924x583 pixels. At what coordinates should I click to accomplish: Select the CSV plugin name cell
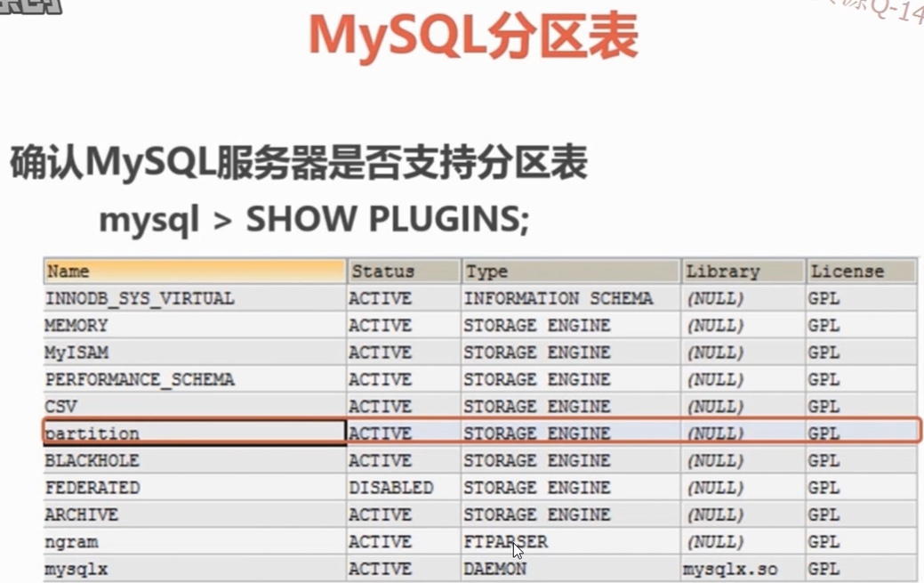[x=195, y=407]
